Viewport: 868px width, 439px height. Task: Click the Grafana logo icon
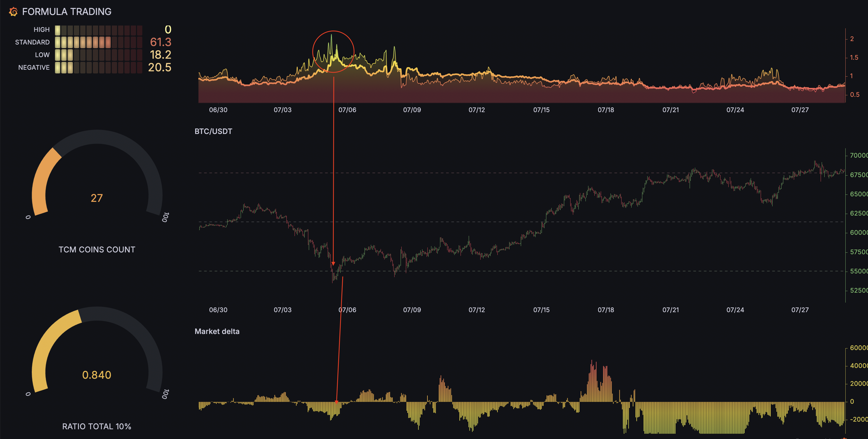(x=13, y=12)
